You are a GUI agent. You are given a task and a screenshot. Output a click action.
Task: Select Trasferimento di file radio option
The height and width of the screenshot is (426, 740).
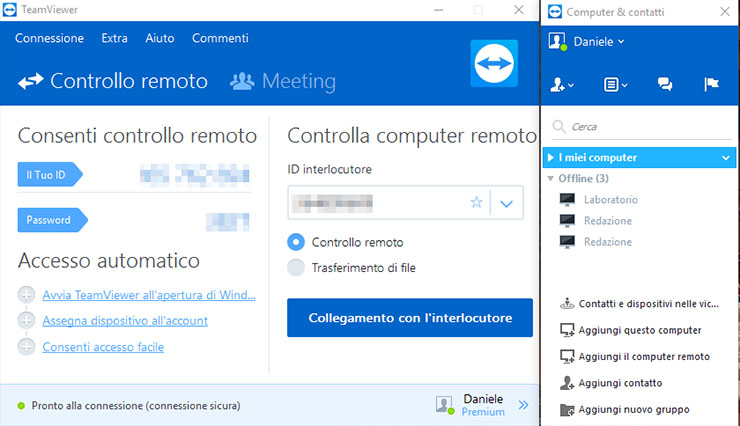(x=295, y=267)
